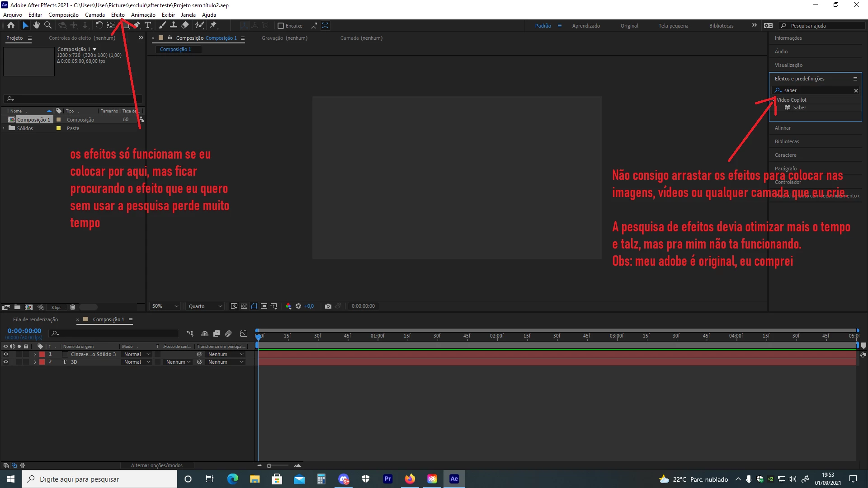Hide the Cinza-e...o Sólido 3 layer
The height and width of the screenshot is (488, 868).
pos(6,354)
